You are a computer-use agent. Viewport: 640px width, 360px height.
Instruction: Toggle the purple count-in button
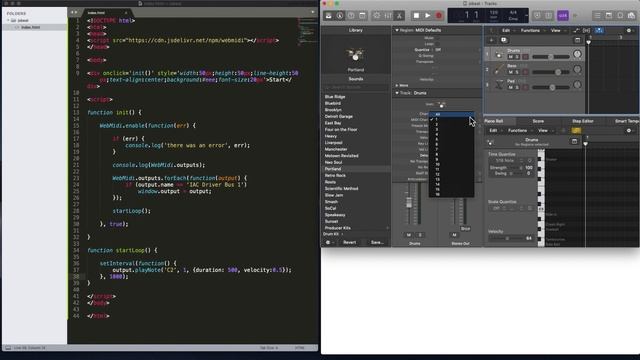tap(563, 16)
